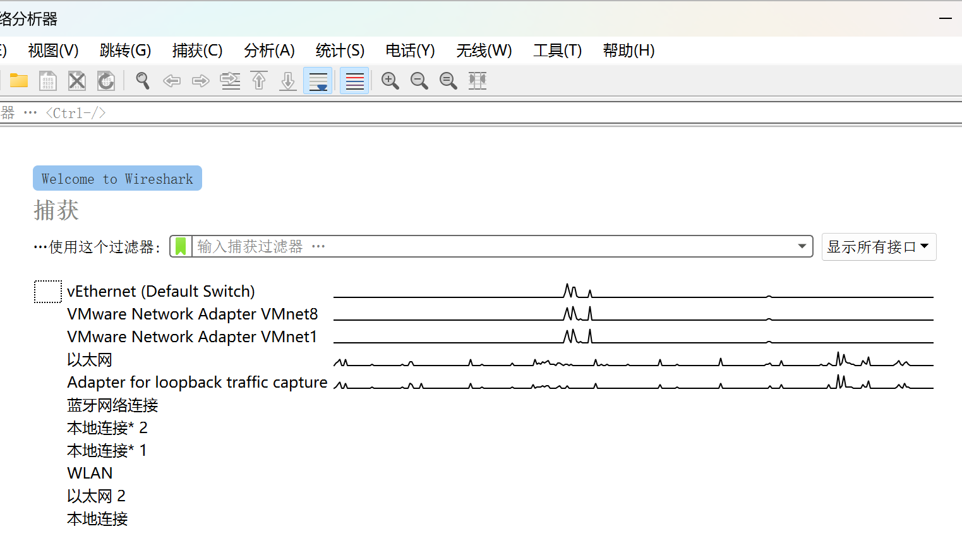Screen dimensions: 962x560
Task: Select the WLAN interface
Action: (90, 473)
